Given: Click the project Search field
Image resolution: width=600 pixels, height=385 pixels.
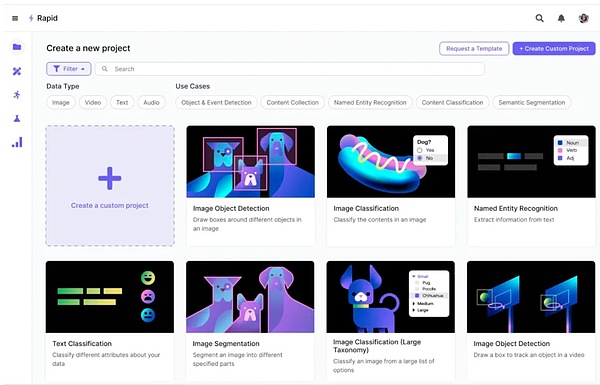Looking at the screenshot, I should 290,69.
